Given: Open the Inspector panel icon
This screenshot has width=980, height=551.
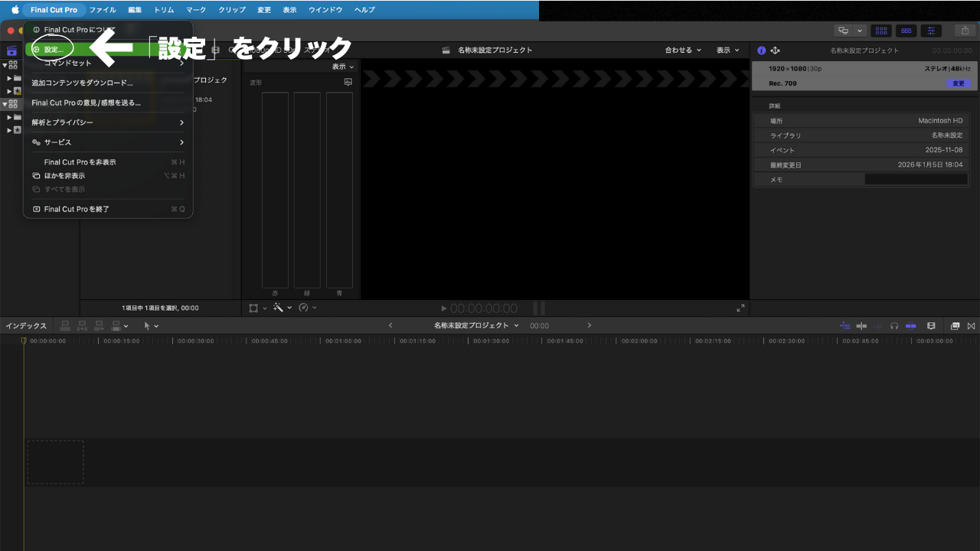Looking at the screenshot, I should click(x=931, y=31).
